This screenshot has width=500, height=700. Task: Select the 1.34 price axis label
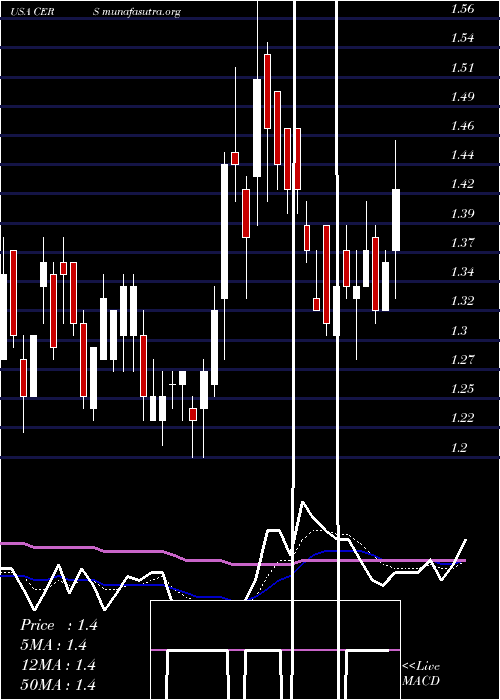coord(462,271)
